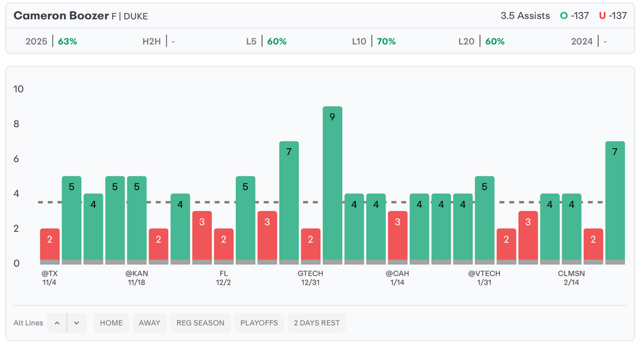The height and width of the screenshot is (350, 644).
Task: Click the 9-assist bar in the chart
Action: [x=332, y=183]
